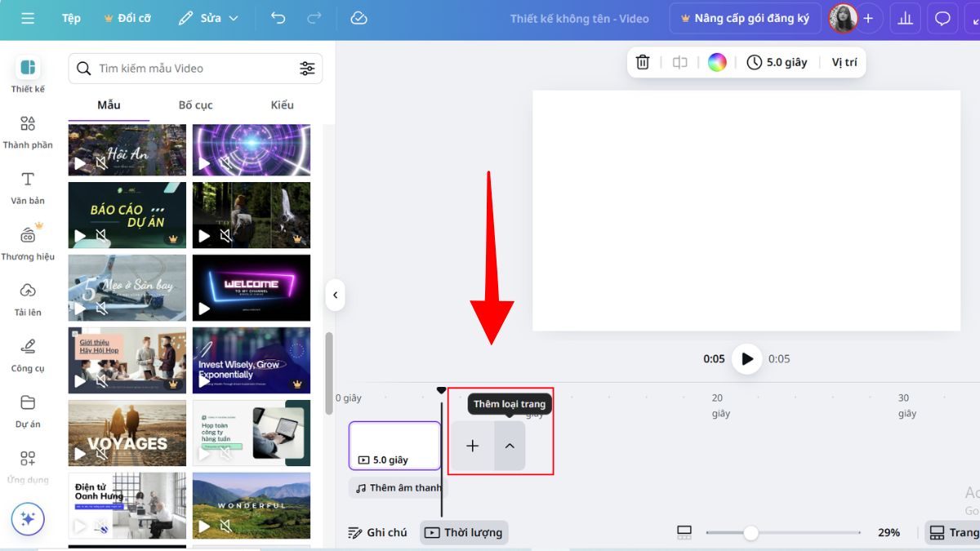Select the WELCOME neon template

[252, 287]
